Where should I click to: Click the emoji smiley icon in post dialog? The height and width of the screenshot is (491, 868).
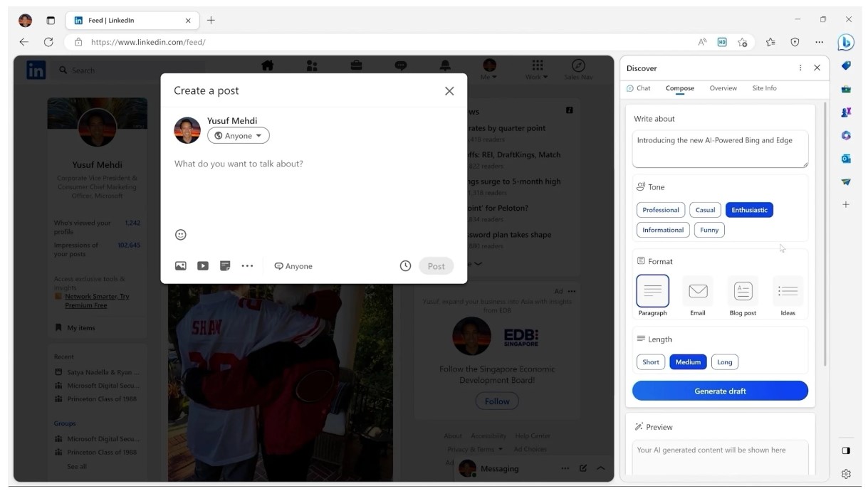click(x=181, y=235)
